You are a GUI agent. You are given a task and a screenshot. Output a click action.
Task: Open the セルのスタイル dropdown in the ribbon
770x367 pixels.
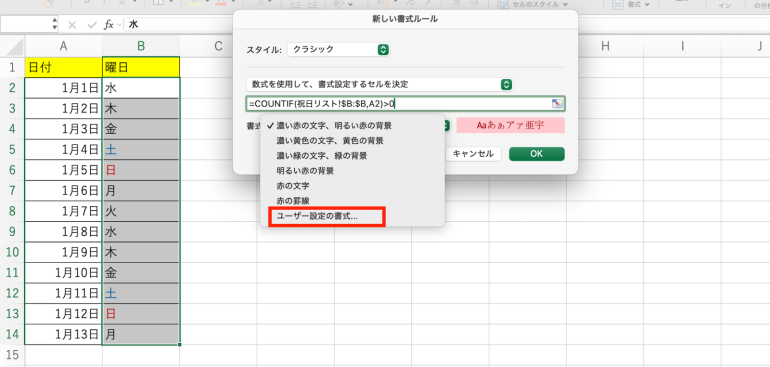coord(532,4)
